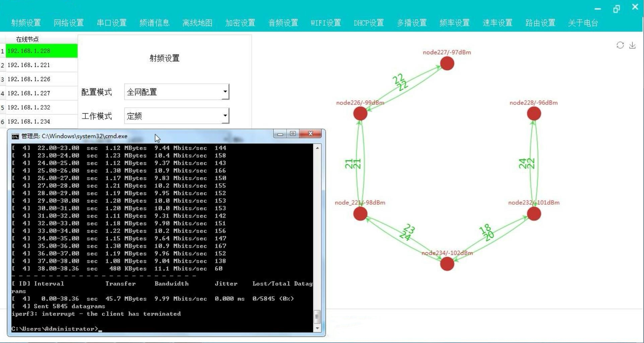
Task: Open the 射频设置 menu tab
Action: [26, 23]
